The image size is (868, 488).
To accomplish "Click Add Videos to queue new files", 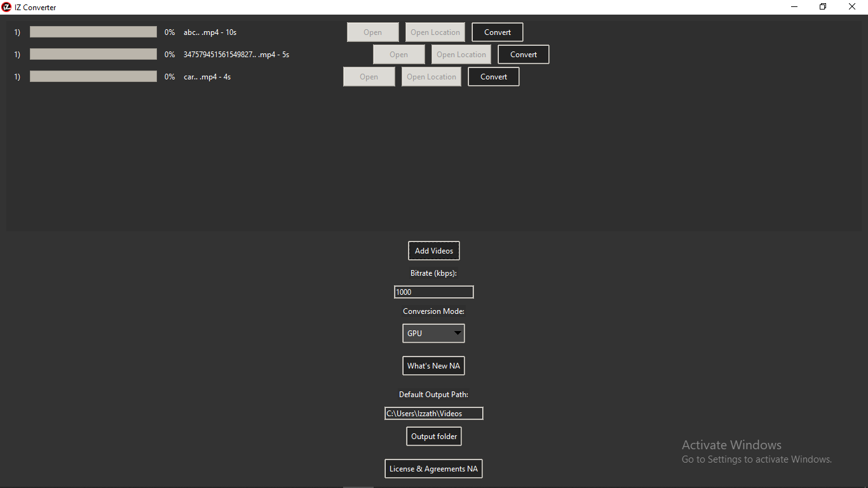I will pos(433,250).
